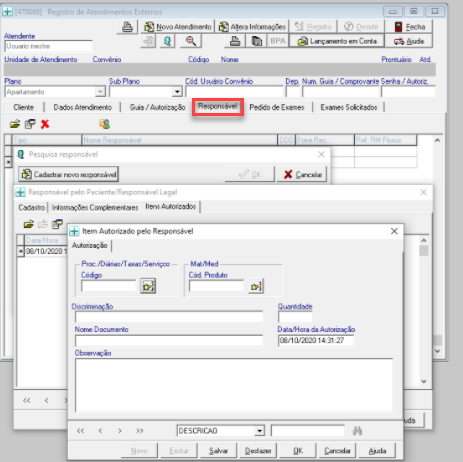The image size is (463, 462).
Task: Click the users icon in Responsável toolbar
Action: point(105,124)
